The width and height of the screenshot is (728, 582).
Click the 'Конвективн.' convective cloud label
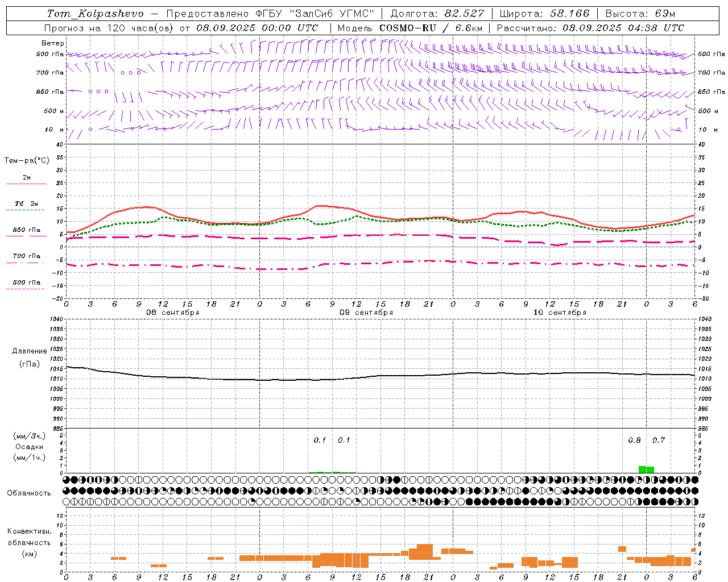coord(29,531)
